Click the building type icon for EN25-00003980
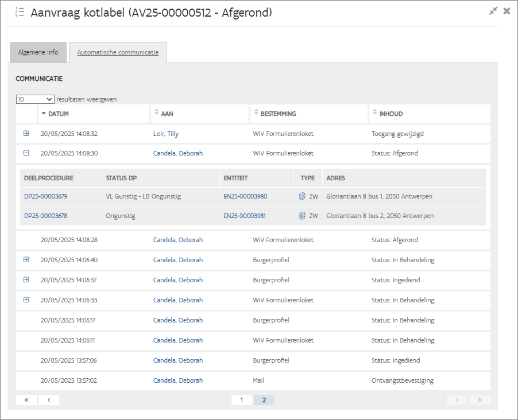This screenshot has width=518, height=420. pyautogui.click(x=302, y=196)
